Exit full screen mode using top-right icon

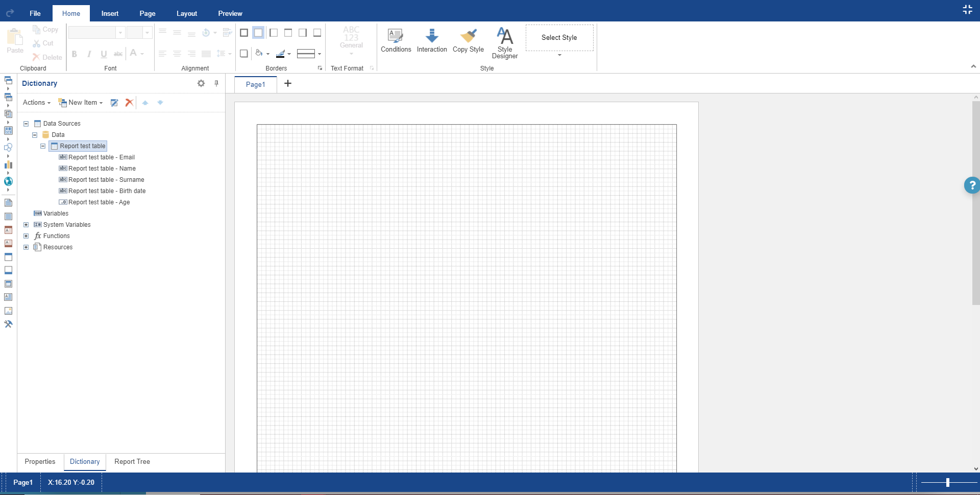pos(967,10)
